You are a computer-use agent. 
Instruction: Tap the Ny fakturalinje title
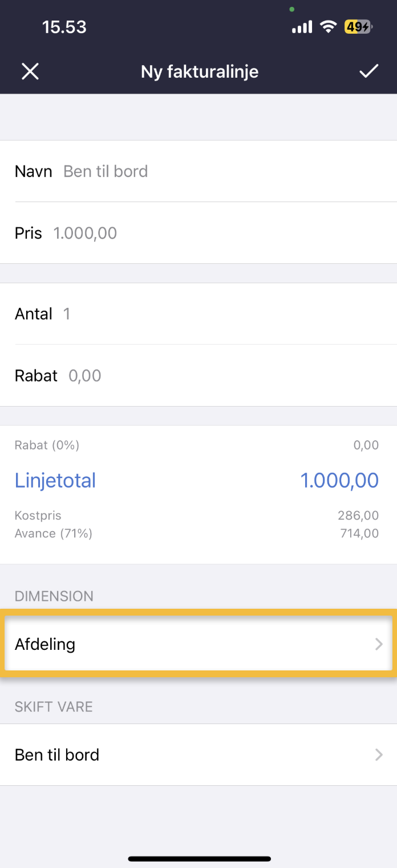[x=200, y=71]
